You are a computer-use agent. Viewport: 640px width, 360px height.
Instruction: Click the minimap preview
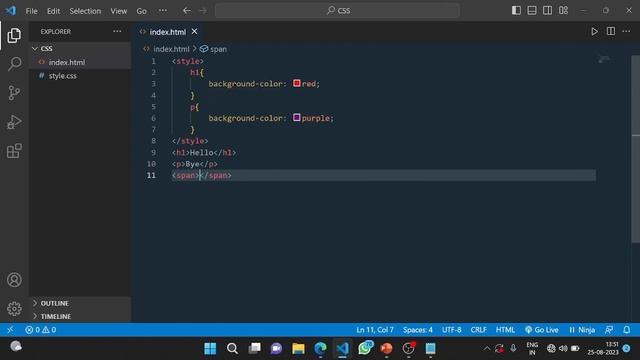point(604,60)
